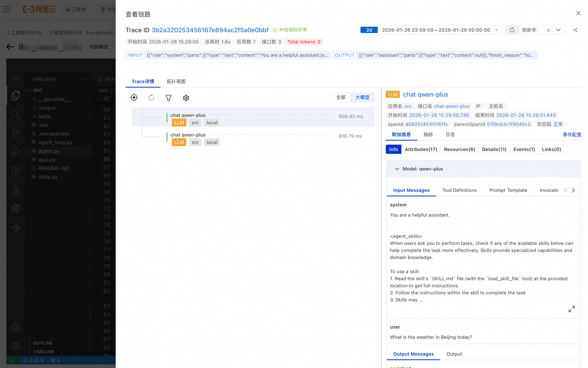Open the filter funnel icon

coord(168,98)
